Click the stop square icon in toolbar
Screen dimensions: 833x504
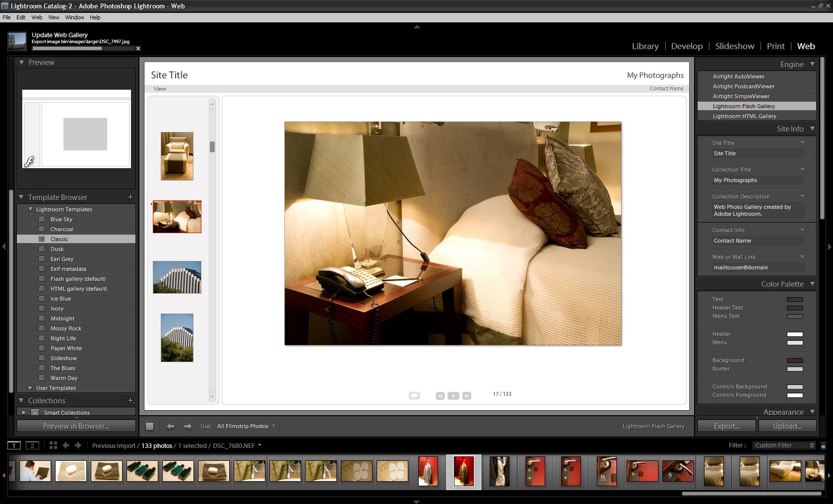point(149,426)
